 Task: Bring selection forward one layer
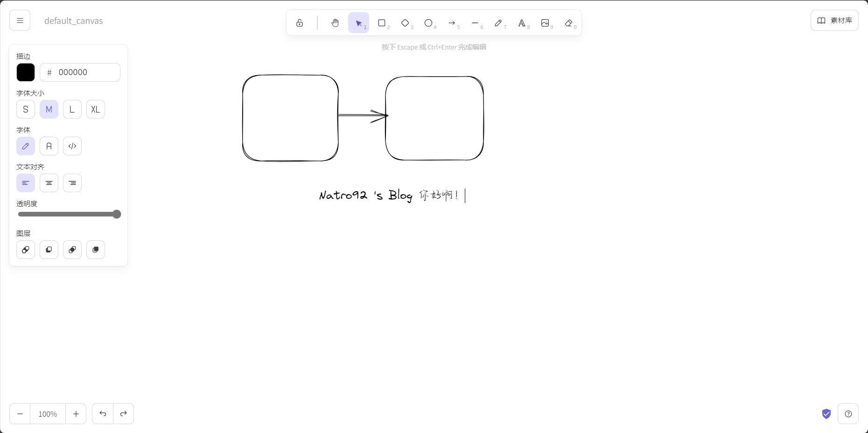click(x=72, y=250)
